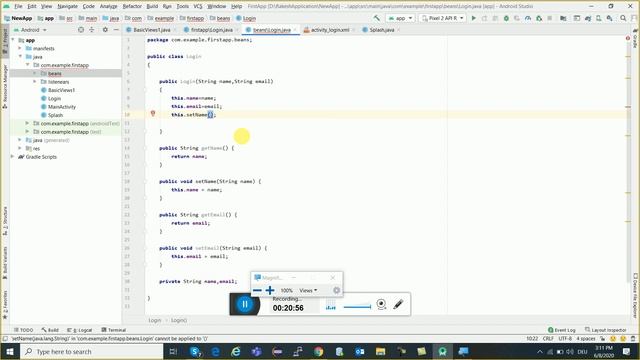Open Layout Inspector from status bar
The width and height of the screenshot is (640, 360).
click(x=606, y=330)
